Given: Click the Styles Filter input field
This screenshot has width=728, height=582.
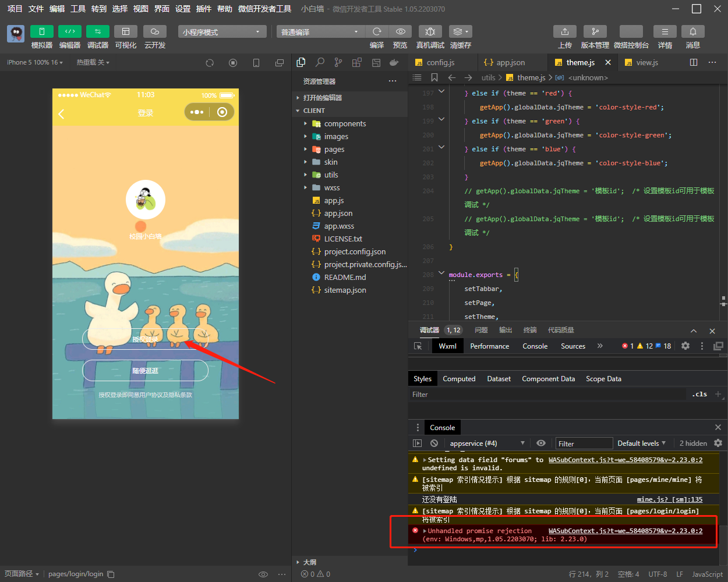Looking at the screenshot, I should click(x=547, y=395).
